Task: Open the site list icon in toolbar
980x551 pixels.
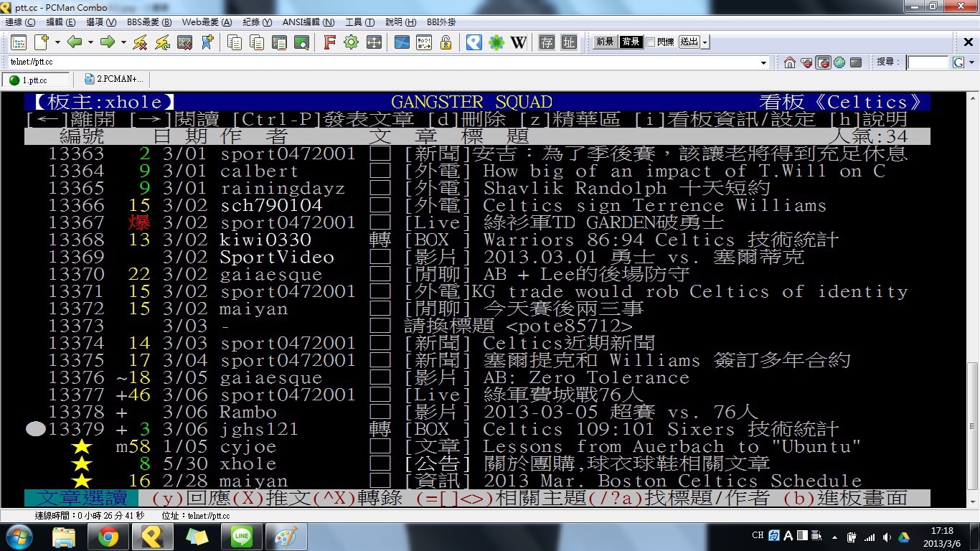Action: click(18, 42)
